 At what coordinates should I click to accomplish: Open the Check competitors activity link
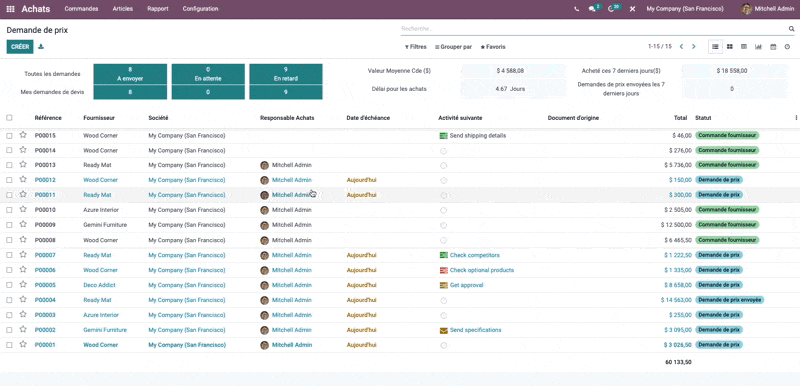[474, 255]
